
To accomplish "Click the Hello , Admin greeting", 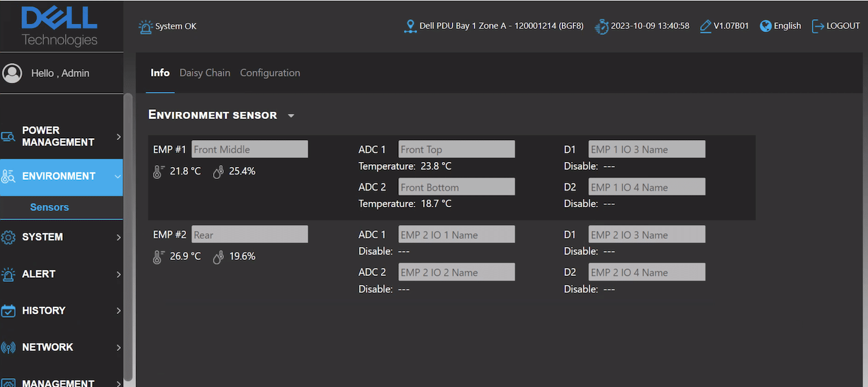I will point(60,73).
